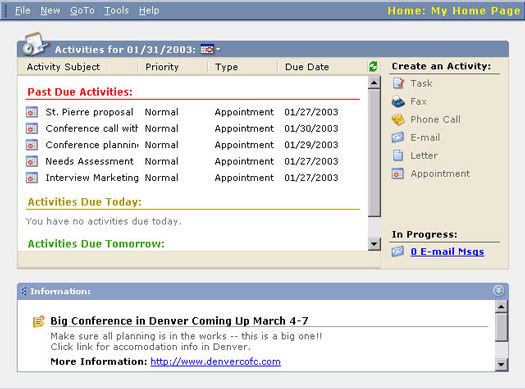This screenshot has width=525, height=389.
Task: Sort by Due Date column header
Action: click(307, 67)
